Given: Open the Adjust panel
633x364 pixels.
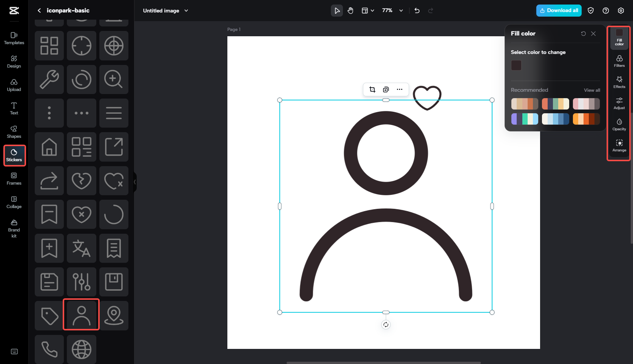Looking at the screenshot, I should pos(619,103).
